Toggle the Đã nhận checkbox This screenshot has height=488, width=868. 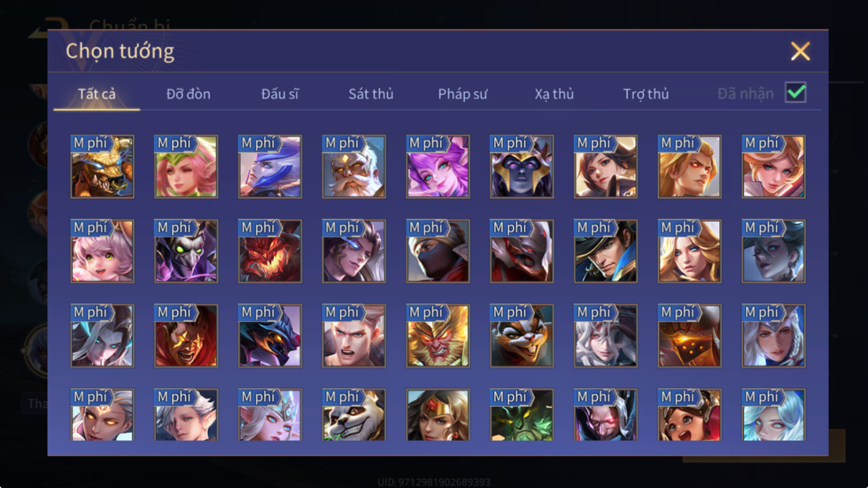point(796,93)
